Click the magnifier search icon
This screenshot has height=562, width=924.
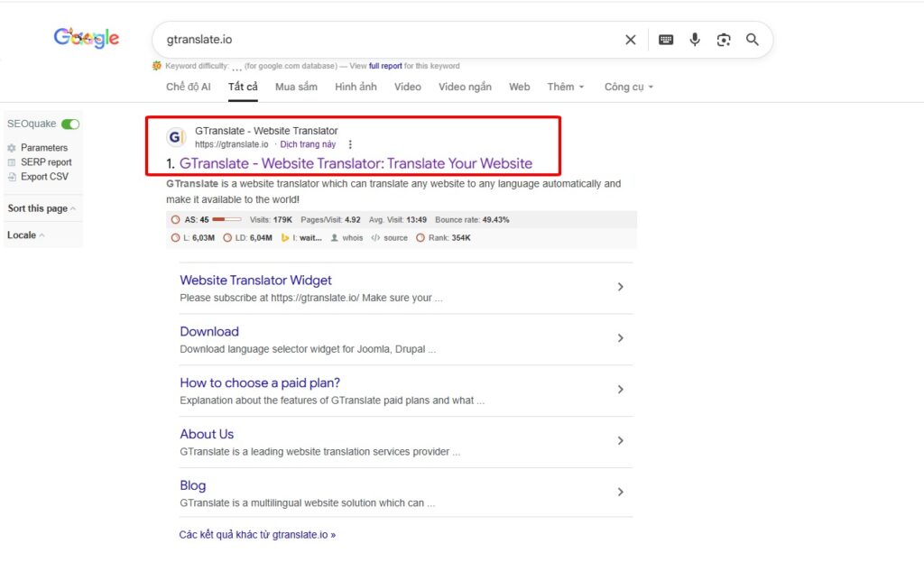pyautogui.click(x=753, y=40)
